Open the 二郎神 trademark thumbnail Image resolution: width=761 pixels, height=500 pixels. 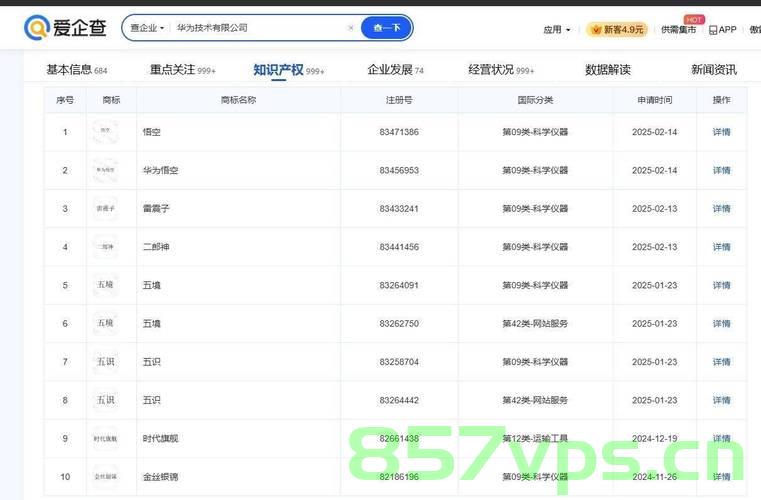105,247
